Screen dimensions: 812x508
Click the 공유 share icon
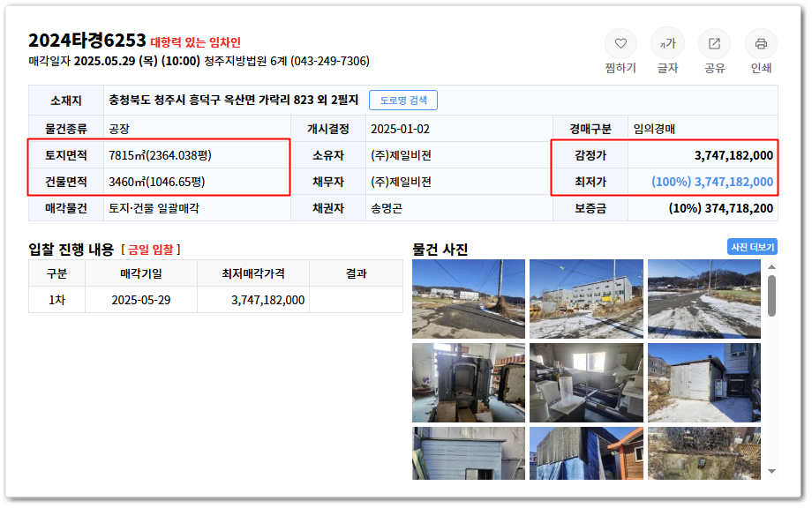pos(714,44)
